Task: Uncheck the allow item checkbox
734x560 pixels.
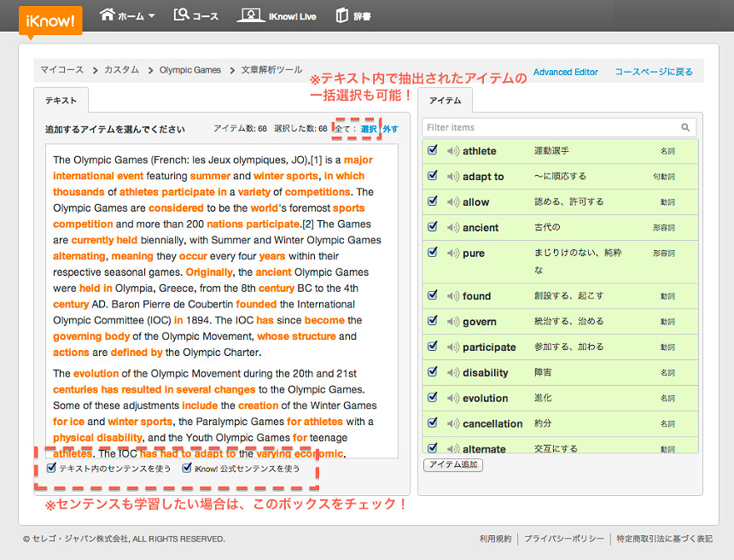Action: [433, 201]
